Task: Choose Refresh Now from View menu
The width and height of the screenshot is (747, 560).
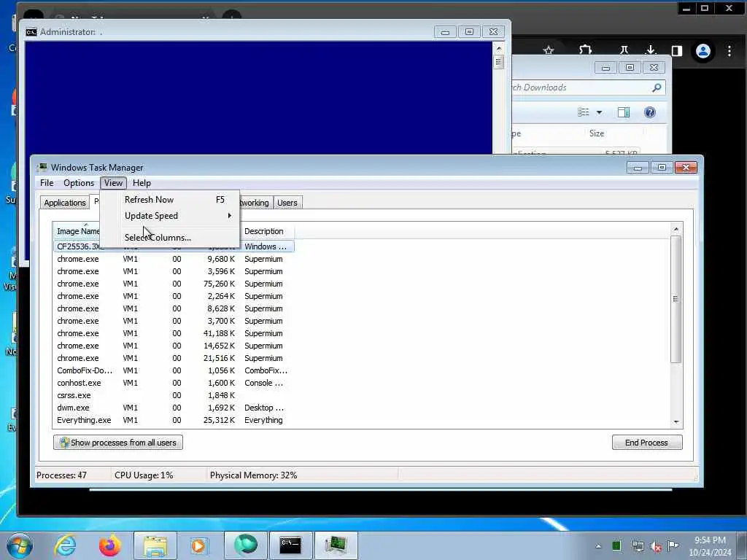Action: click(x=169, y=200)
